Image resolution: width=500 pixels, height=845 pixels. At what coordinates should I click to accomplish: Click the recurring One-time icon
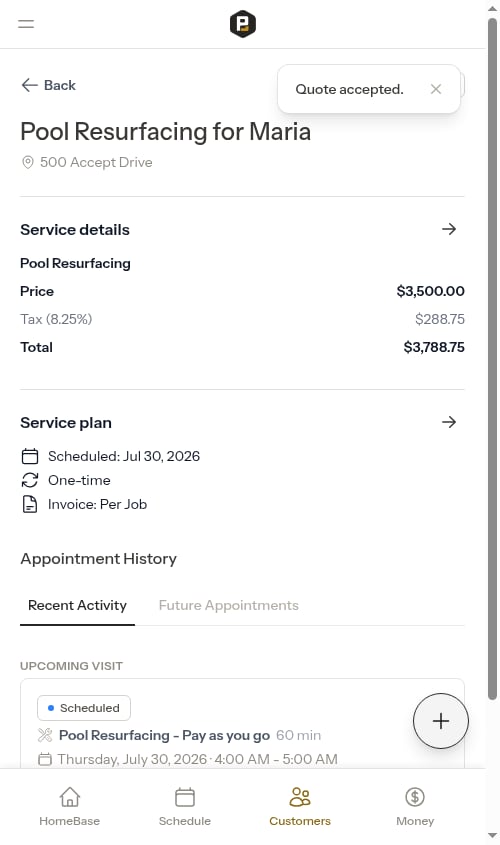point(30,480)
